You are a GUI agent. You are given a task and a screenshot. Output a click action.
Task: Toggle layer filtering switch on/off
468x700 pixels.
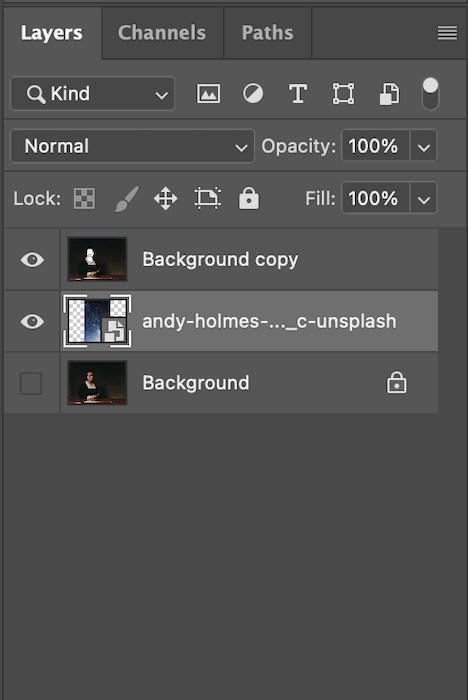(x=430, y=94)
